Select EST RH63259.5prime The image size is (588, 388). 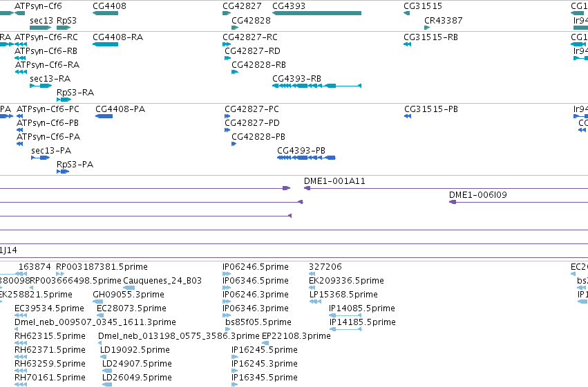50,364
